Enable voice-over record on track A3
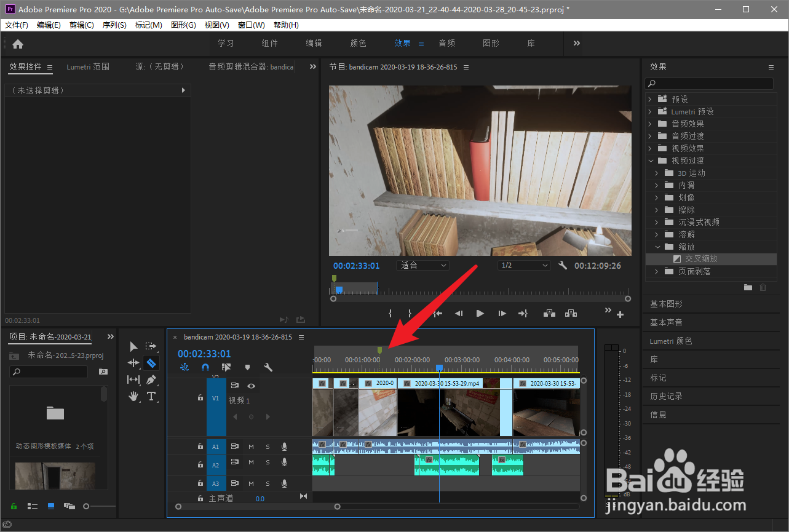This screenshot has width=789, height=532. (284, 483)
